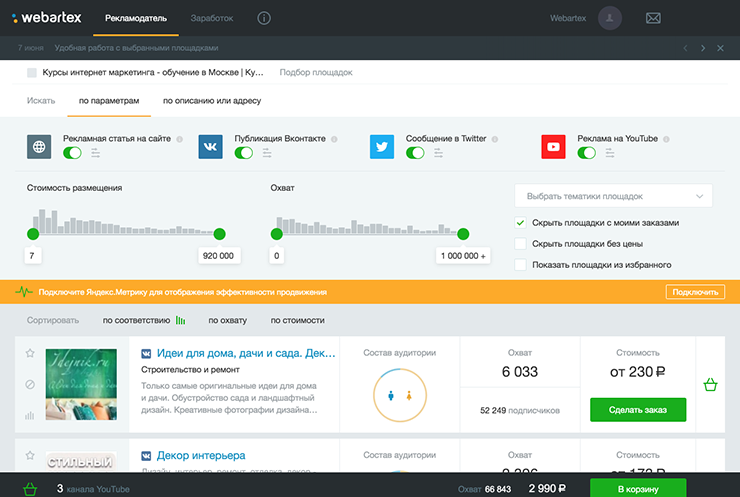Screen dimensions: 740x497
Task: Click the Idejnik listing thumbnail image
Action: coord(81,384)
